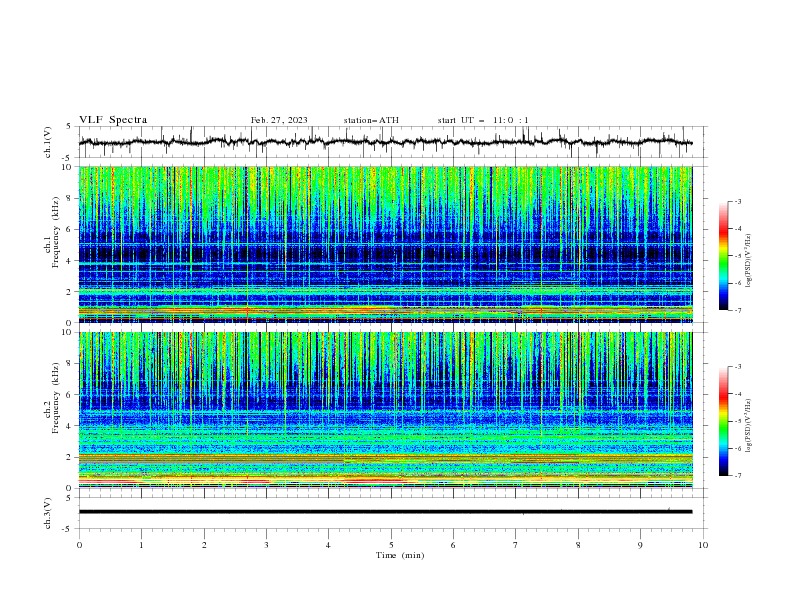Screen dimensions: 792x612
Task: Click the ch.1 PSD color scale bar
Action: pos(723,255)
